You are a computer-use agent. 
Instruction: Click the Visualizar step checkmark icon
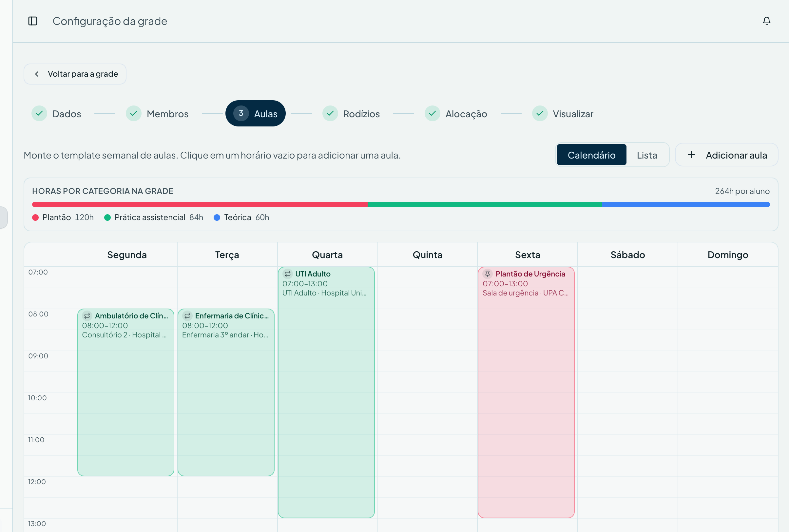(x=540, y=113)
